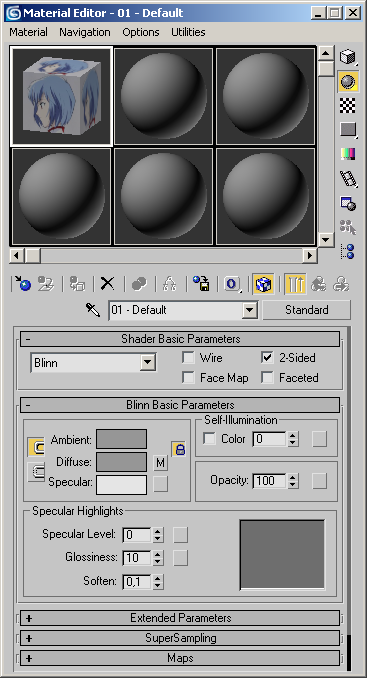Click Assign Material to Selection icon
367x678 pixels.
77,284
